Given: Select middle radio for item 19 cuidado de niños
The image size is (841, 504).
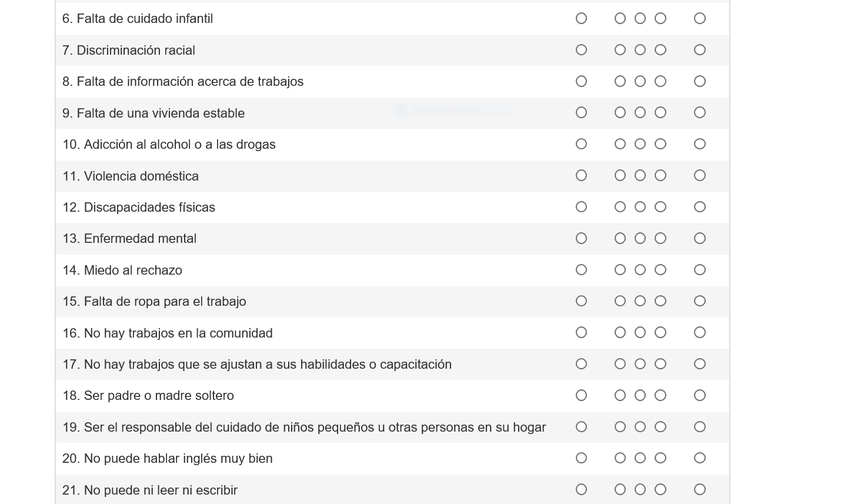Looking at the screenshot, I should 640,427.
